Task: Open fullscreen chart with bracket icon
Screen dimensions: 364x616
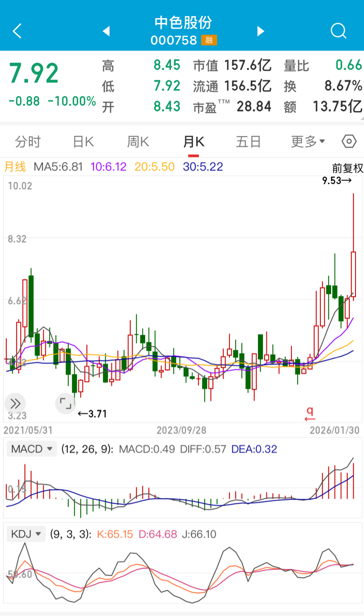Action: point(65,404)
